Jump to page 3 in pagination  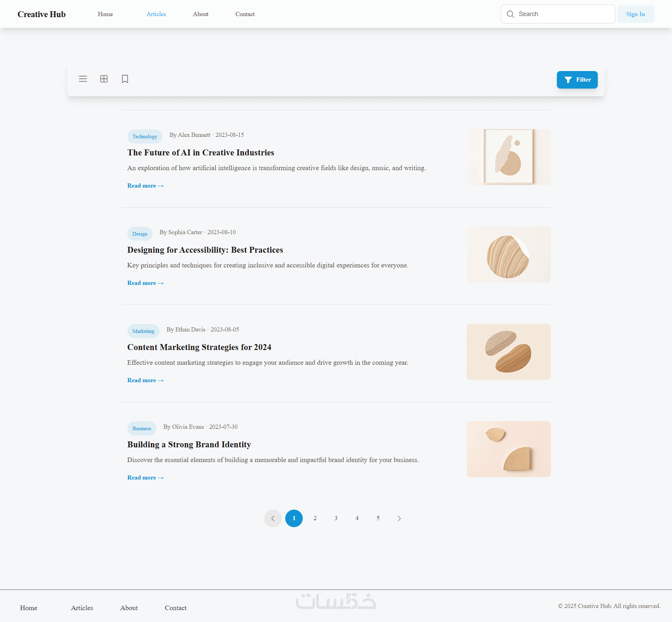[x=336, y=518]
